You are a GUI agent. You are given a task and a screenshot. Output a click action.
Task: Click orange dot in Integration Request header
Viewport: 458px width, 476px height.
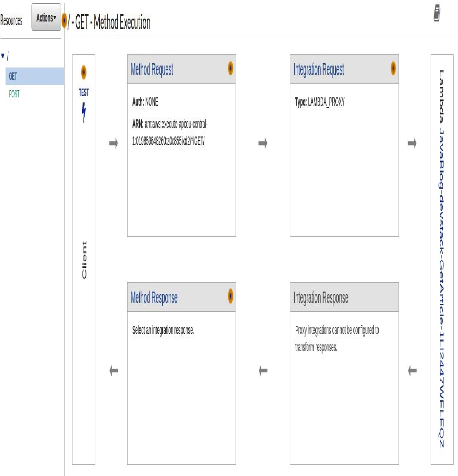click(x=393, y=69)
